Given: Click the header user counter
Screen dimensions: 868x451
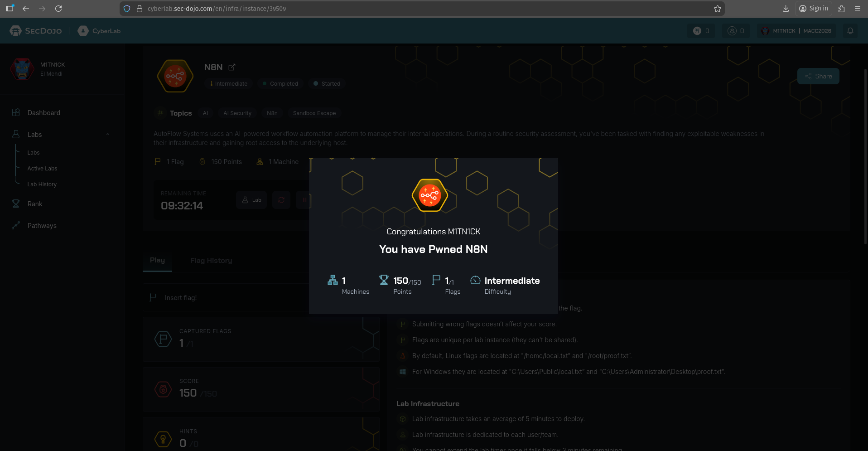Looking at the screenshot, I should 736,31.
